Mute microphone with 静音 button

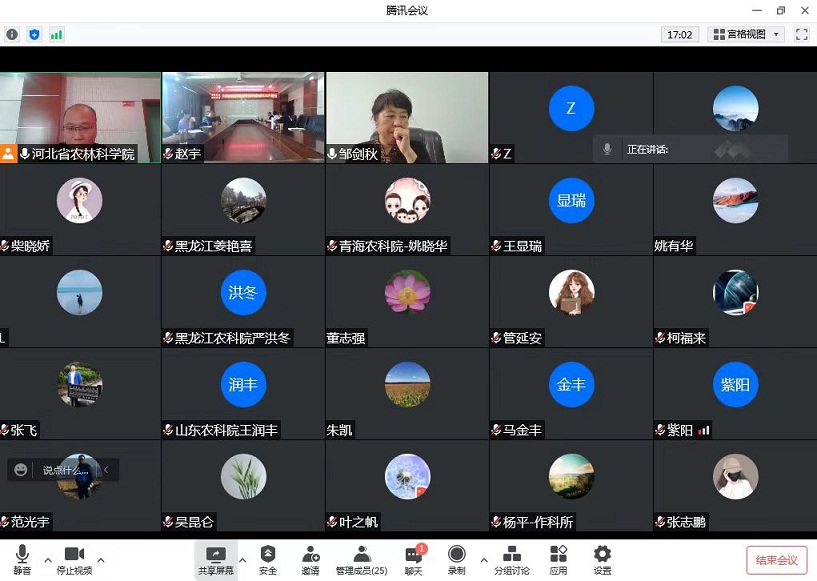click(x=22, y=559)
